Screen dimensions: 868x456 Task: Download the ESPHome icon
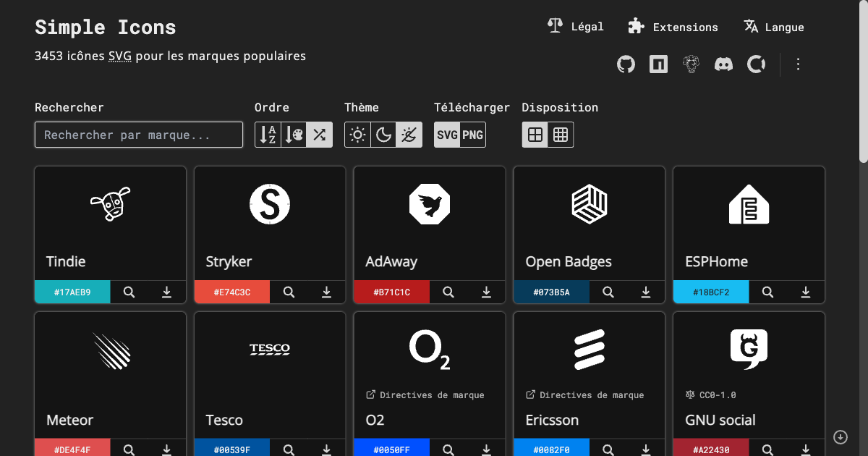[805, 292]
